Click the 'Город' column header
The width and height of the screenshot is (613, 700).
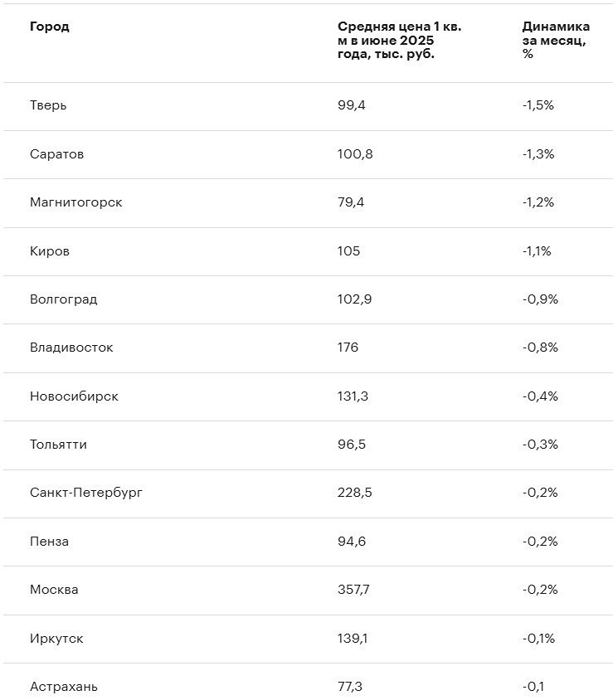click(x=50, y=27)
